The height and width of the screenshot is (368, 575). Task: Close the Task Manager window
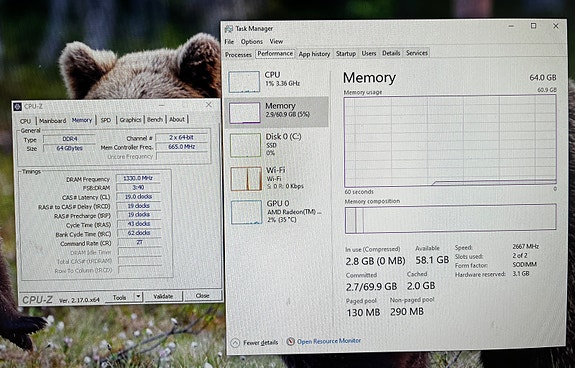[x=556, y=26]
